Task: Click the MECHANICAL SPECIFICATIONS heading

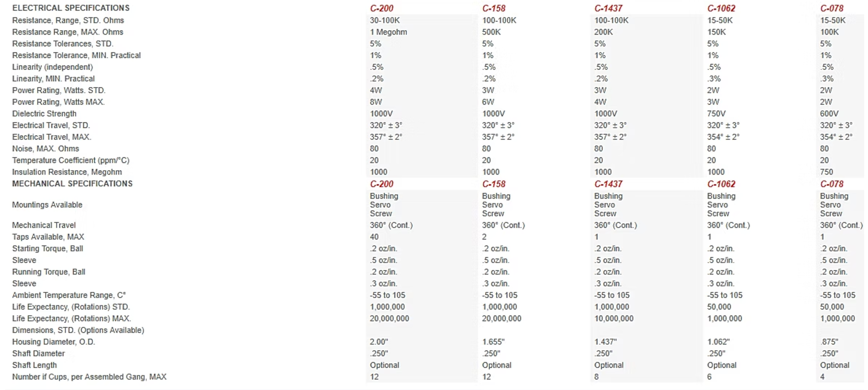Action: pyautogui.click(x=72, y=184)
